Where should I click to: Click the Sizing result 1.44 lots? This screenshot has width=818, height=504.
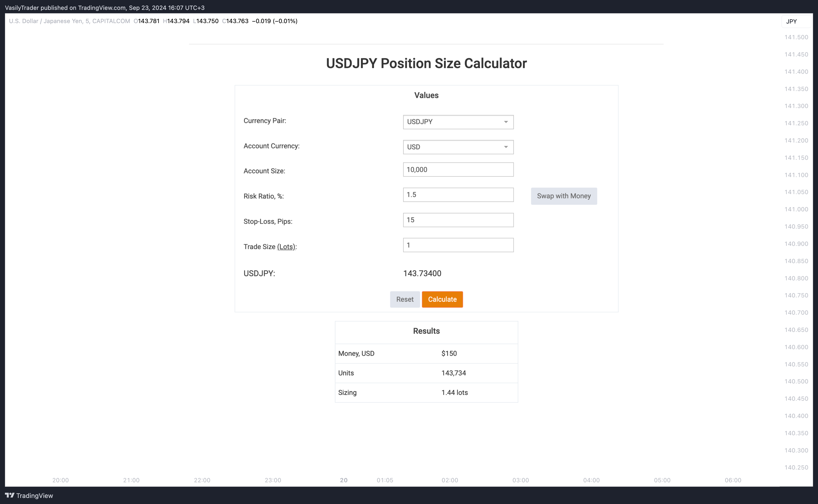click(454, 393)
